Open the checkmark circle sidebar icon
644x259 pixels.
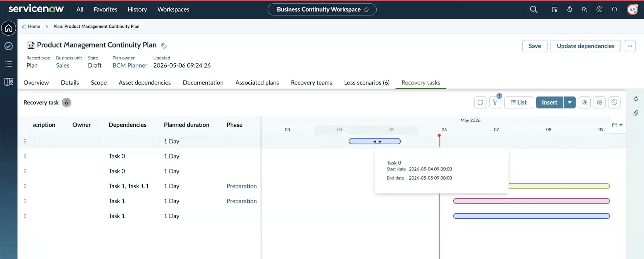(9, 46)
